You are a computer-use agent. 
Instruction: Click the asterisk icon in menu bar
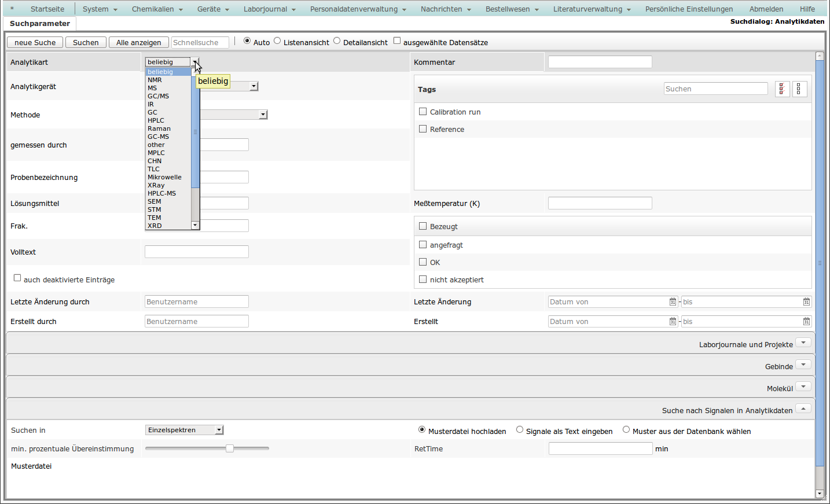pyautogui.click(x=12, y=9)
